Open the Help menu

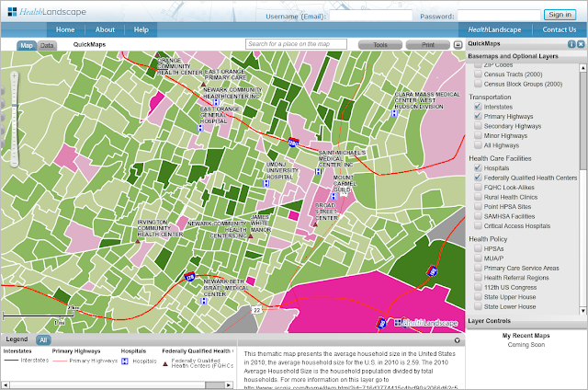coord(141,29)
